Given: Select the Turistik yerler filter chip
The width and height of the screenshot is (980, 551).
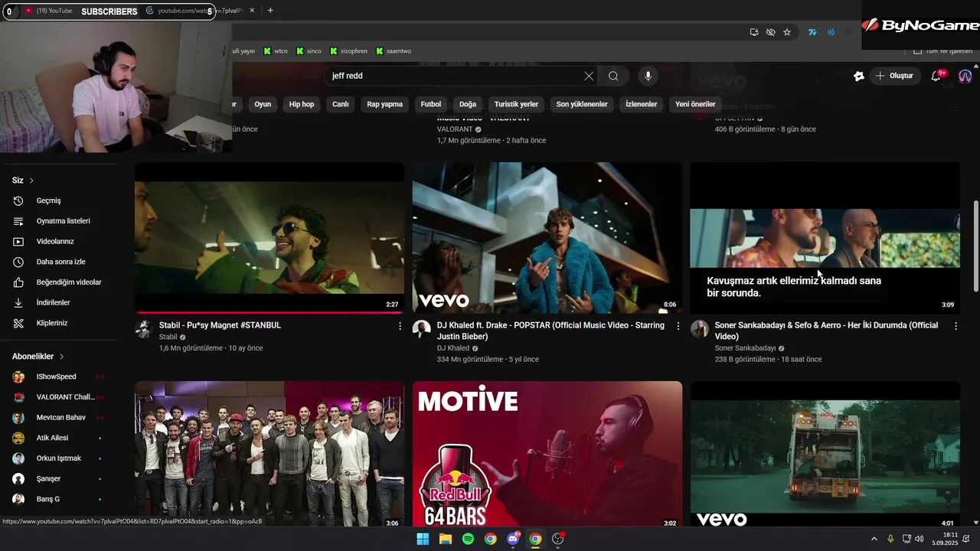Looking at the screenshot, I should click(516, 104).
